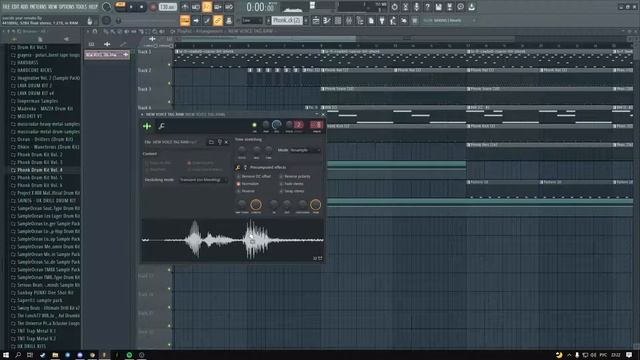Click the chain link icon in toolbar
The height and width of the screenshot is (360, 640).
coord(218,20)
